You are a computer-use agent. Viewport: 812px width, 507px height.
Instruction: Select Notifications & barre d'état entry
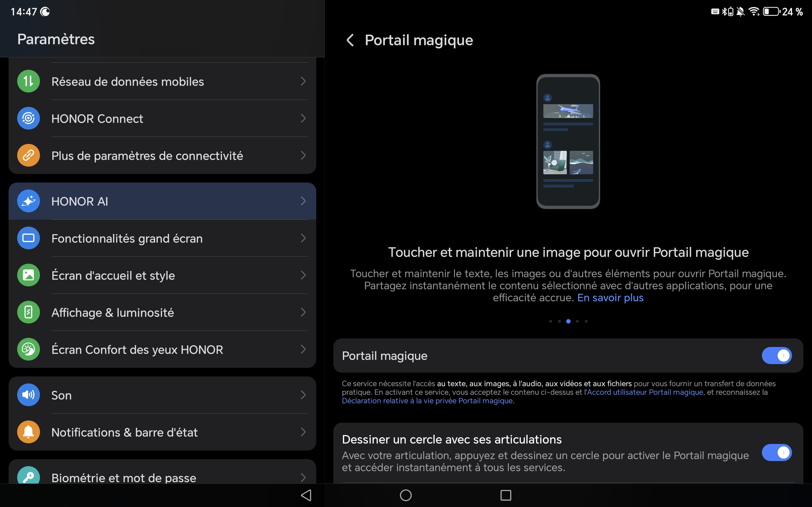[124, 432]
